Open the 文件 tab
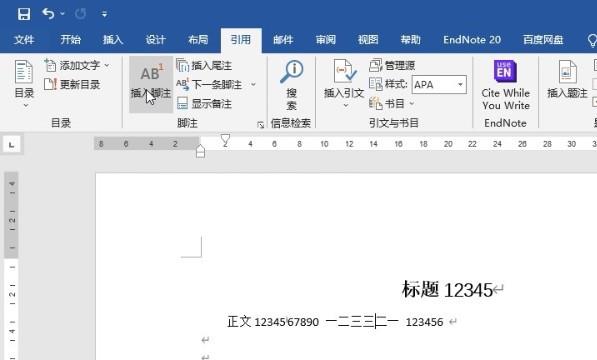 [x=24, y=40]
